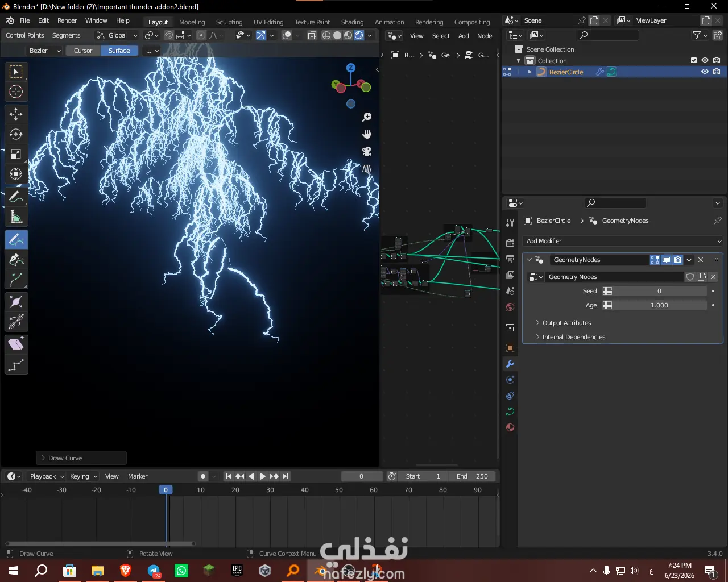
Task: Play the animation forward
Action: coord(262,476)
